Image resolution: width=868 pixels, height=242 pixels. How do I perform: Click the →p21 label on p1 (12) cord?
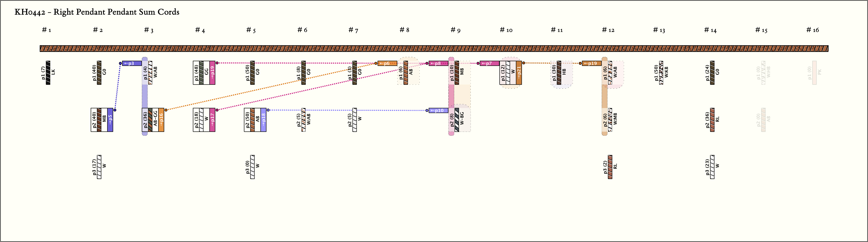pyautogui.click(x=519, y=73)
